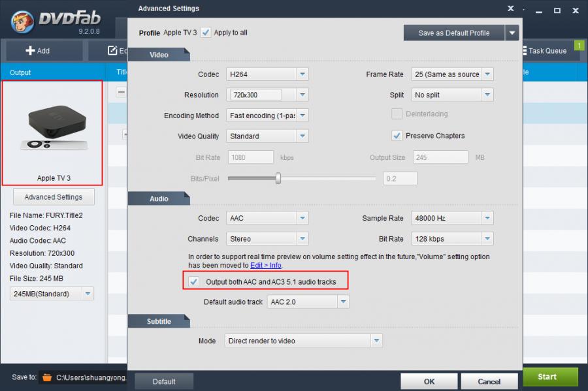Expand the Save as Default Profile arrow menu
The width and height of the screenshot is (588, 391).
click(512, 33)
